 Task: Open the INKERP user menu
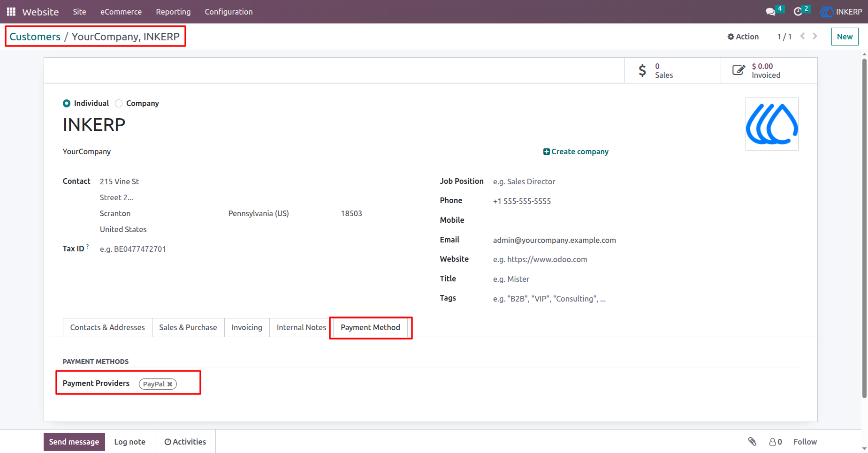click(x=841, y=12)
